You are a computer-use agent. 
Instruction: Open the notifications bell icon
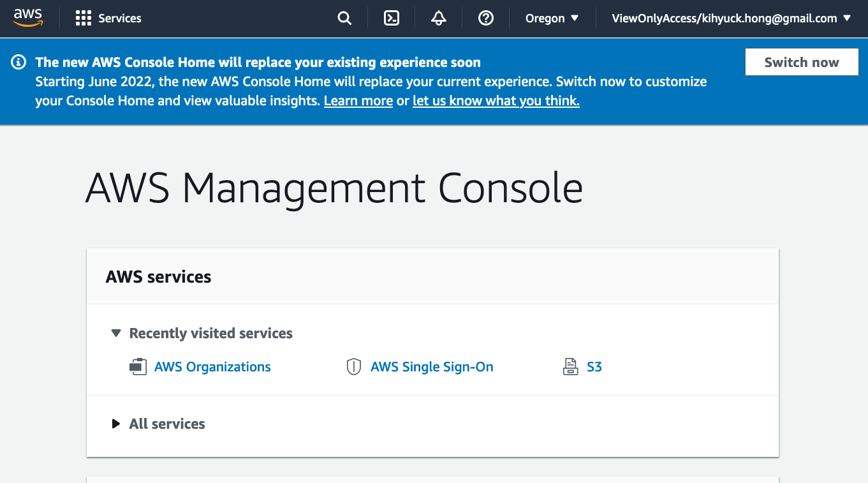[x=439, y=19]
